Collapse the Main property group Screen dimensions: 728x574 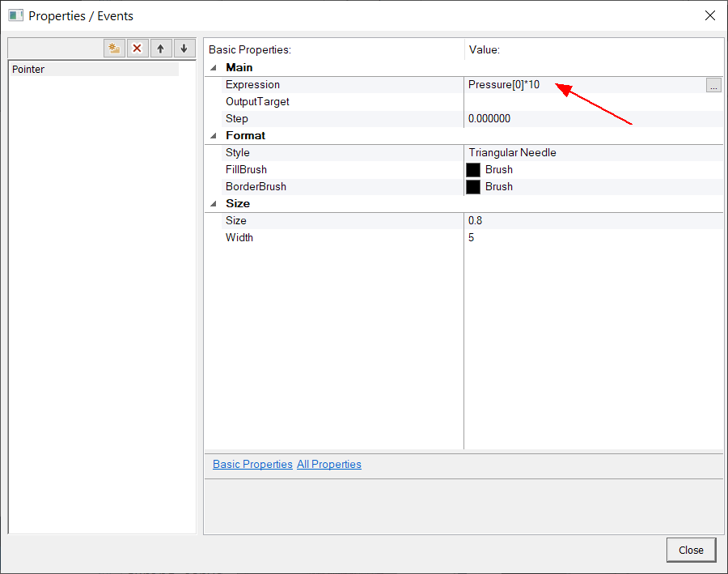coord(214,68)
